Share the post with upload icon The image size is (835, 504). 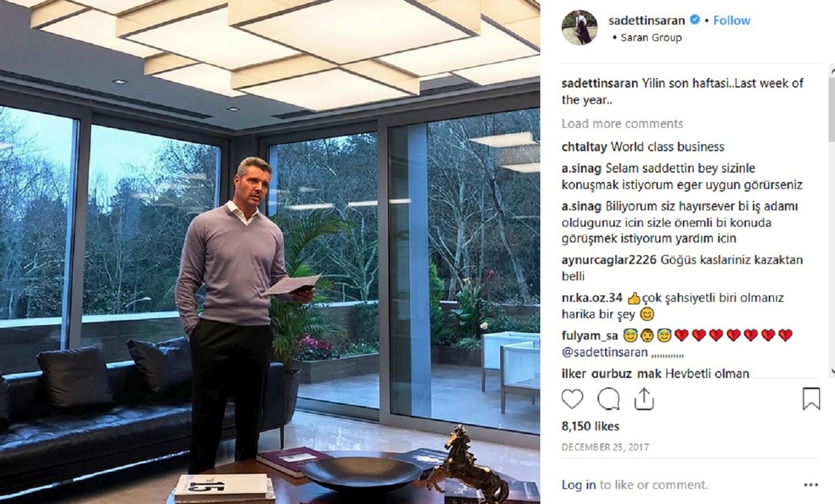point(644,398)
